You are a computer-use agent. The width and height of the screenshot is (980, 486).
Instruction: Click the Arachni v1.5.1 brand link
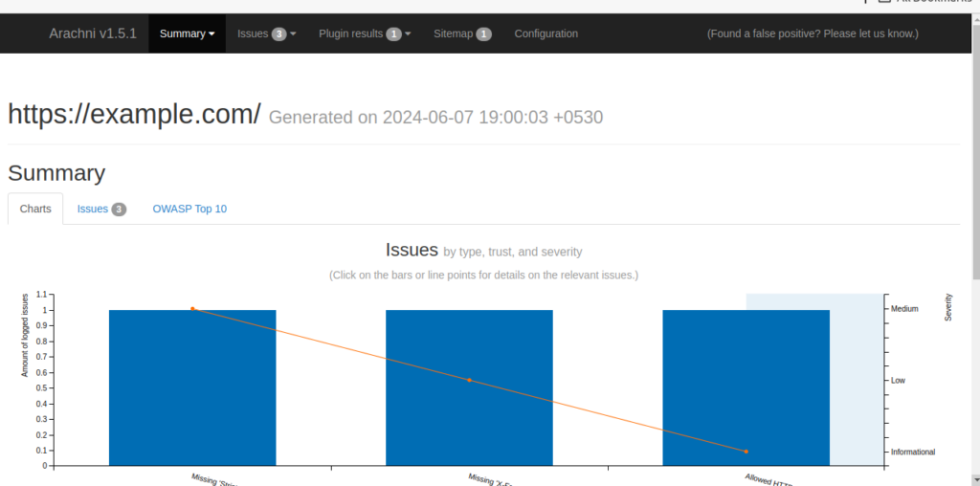[93, 33]
